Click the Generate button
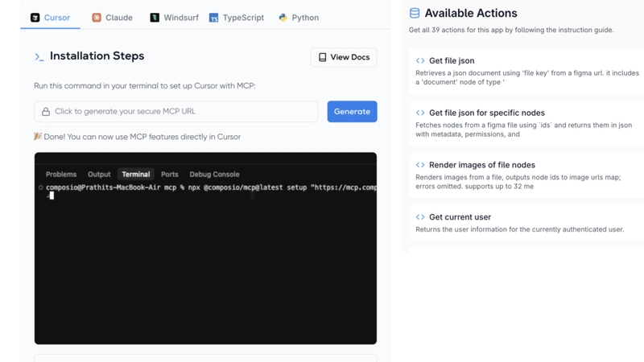This screenshot has width=644, height=362. pos(352,112)
